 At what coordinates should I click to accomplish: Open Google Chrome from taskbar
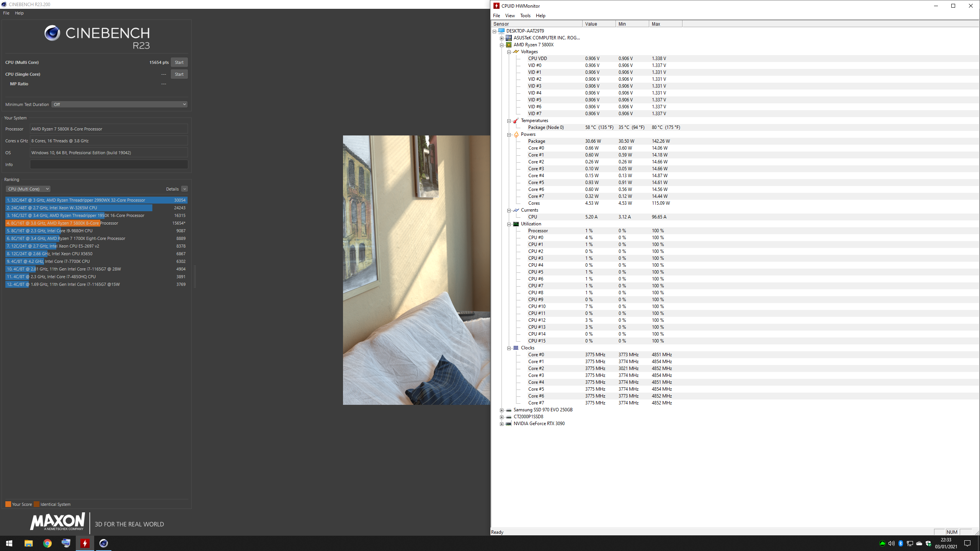(x=47, y=543)
